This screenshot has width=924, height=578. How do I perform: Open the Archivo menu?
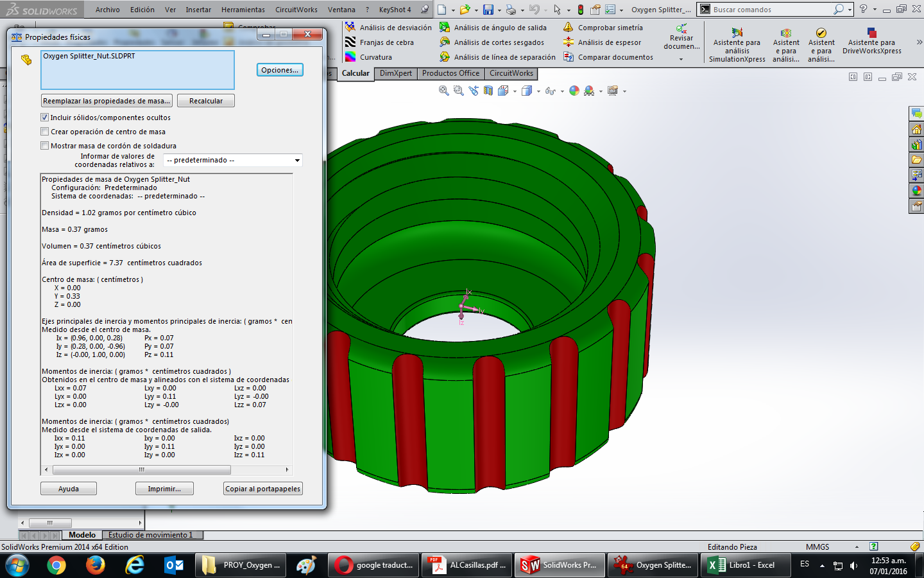click(108, 10)
